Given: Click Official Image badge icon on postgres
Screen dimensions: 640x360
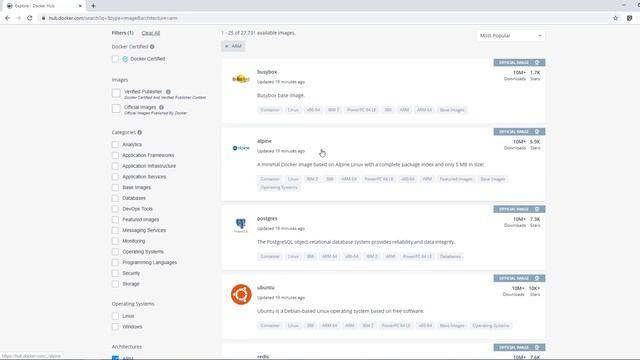Looking at the screenshot, I should (537, 209).
